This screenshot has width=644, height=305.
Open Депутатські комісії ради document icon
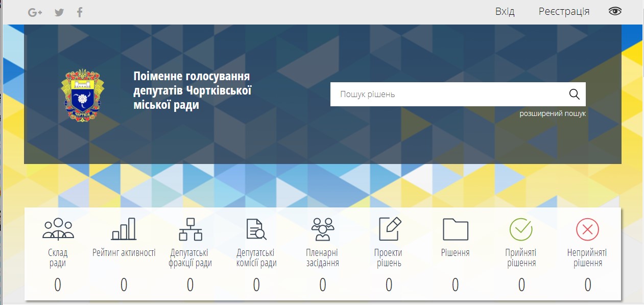pos(256,229)
